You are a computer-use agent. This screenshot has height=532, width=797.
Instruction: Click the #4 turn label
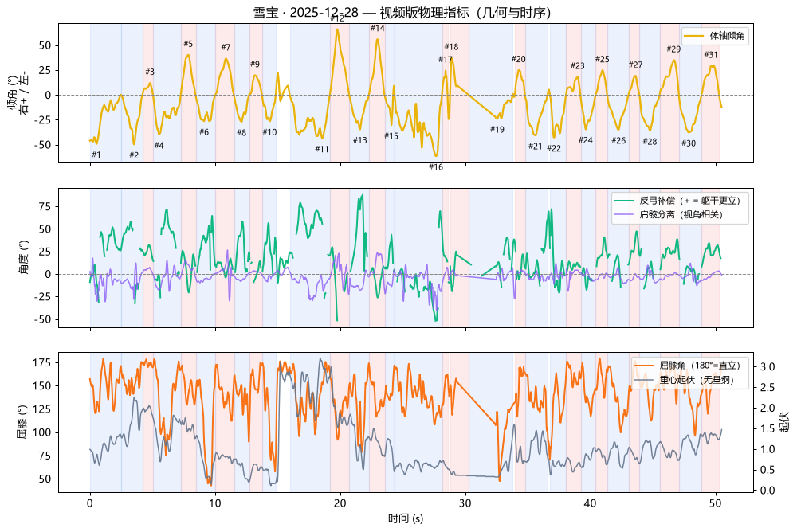[x=159, y=146]
